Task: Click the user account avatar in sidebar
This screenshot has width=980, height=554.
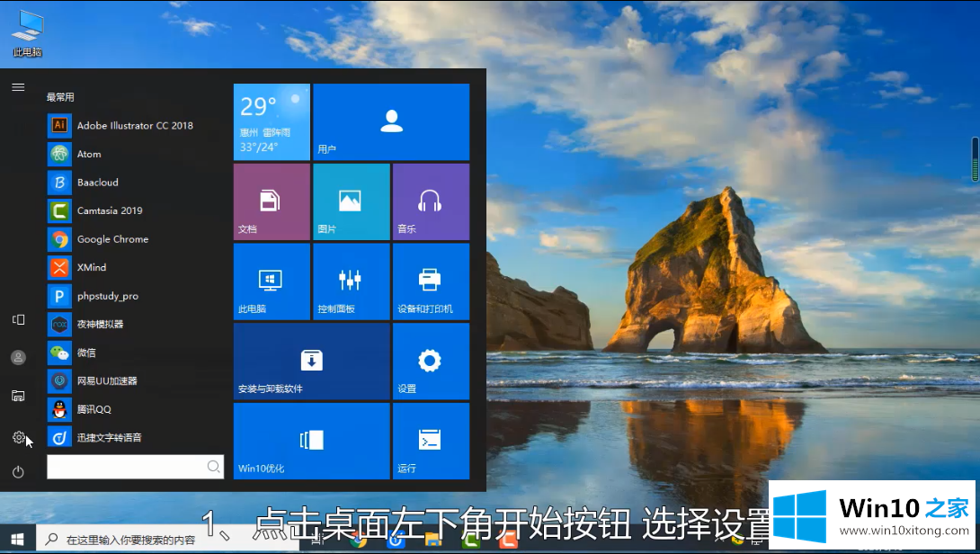Action: click(x=18, y=357)
